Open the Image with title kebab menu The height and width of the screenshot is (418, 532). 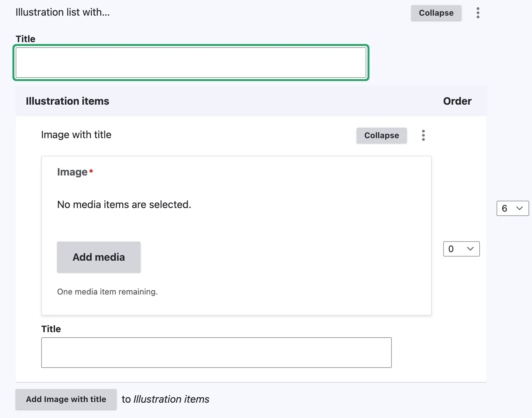tap(423, 135)
